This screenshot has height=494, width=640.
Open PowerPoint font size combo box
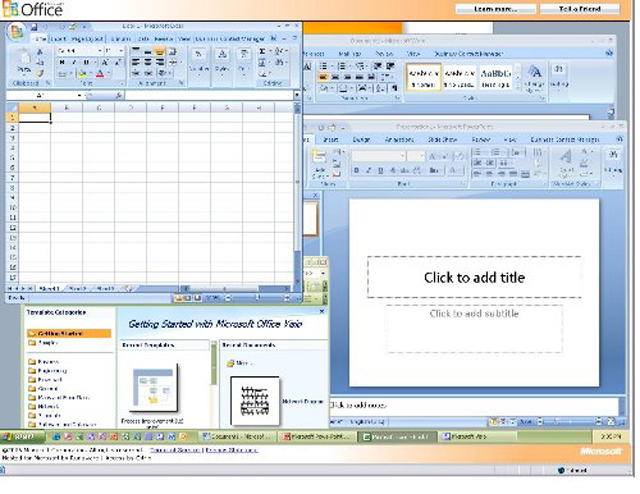(416, 156)
